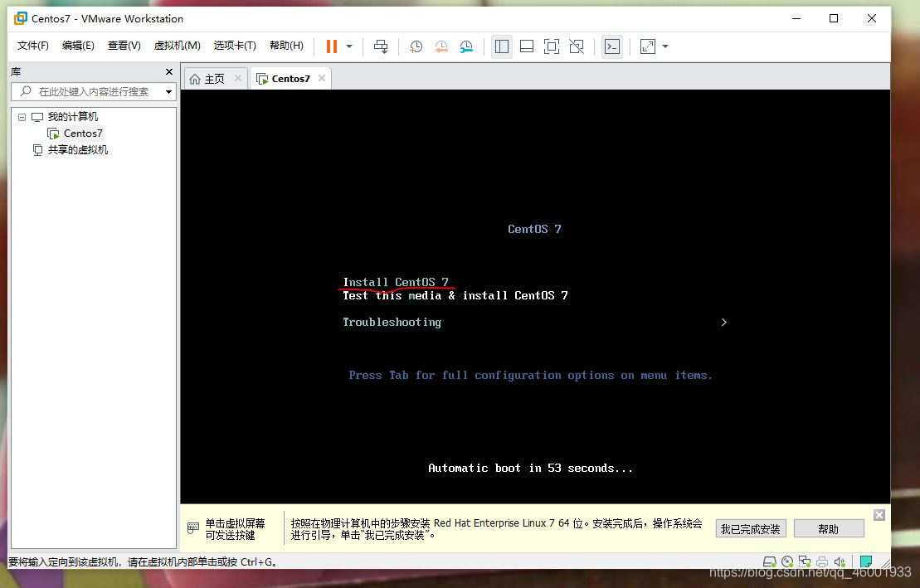Take a snapshot of this virtual machine
Screen dimensions: 920x588
(x=416, y=46)
